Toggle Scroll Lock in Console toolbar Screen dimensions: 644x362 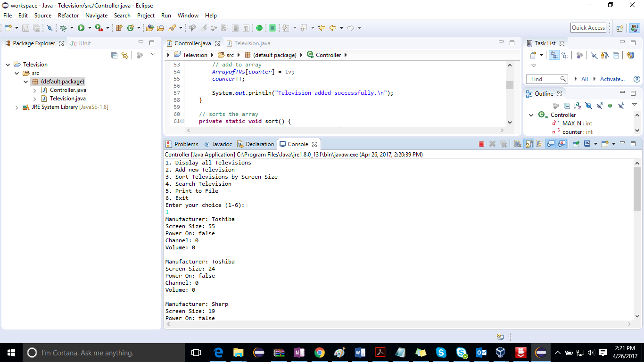coord(528,144)
